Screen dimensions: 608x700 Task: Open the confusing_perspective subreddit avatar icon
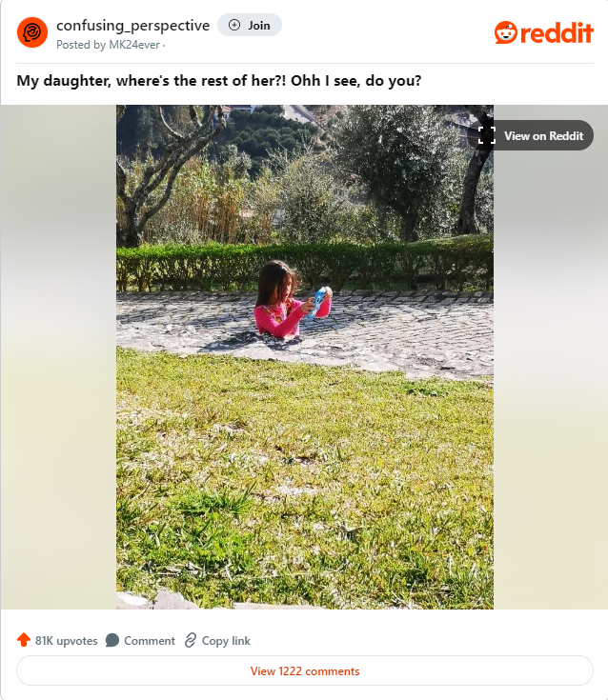pos(32,32)
